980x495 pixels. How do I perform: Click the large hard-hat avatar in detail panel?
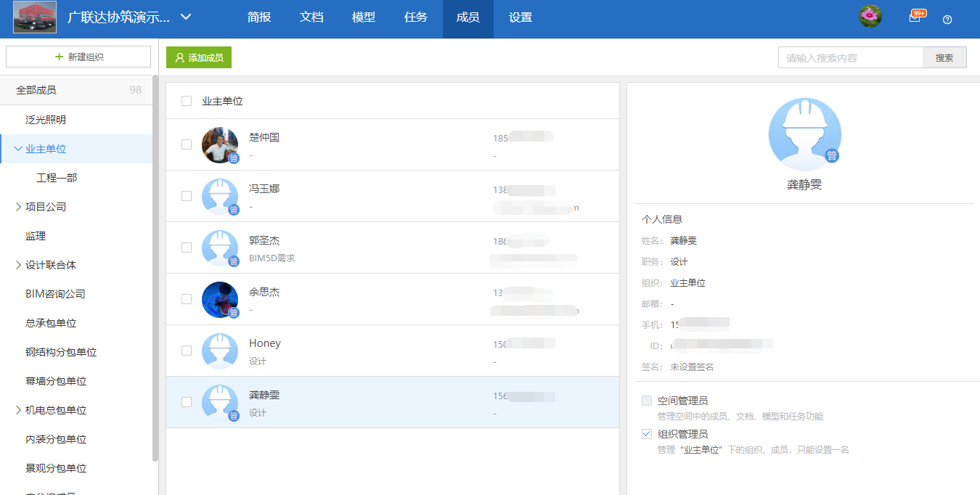804,134
